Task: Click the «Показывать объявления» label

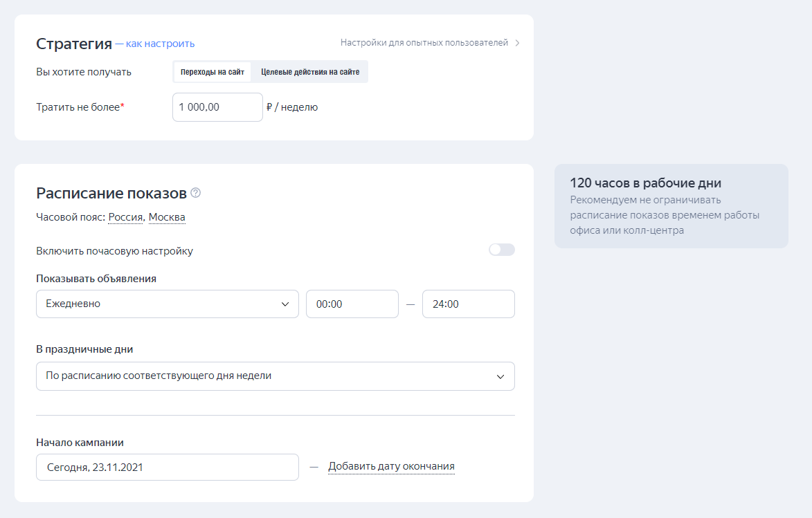Action: 96,279
